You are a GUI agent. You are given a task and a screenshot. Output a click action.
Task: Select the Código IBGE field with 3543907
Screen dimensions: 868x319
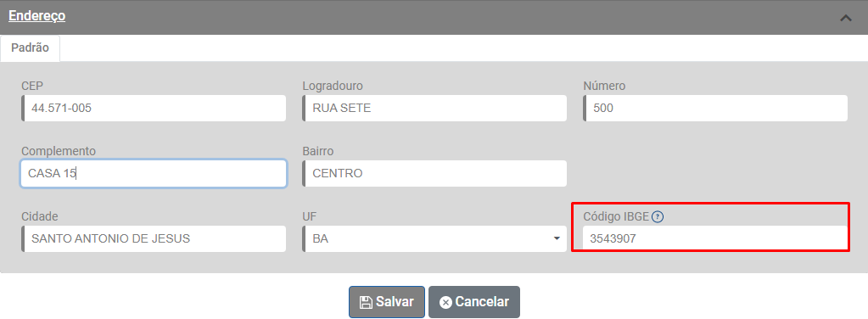pyautogui.click(x=715, y=238)
